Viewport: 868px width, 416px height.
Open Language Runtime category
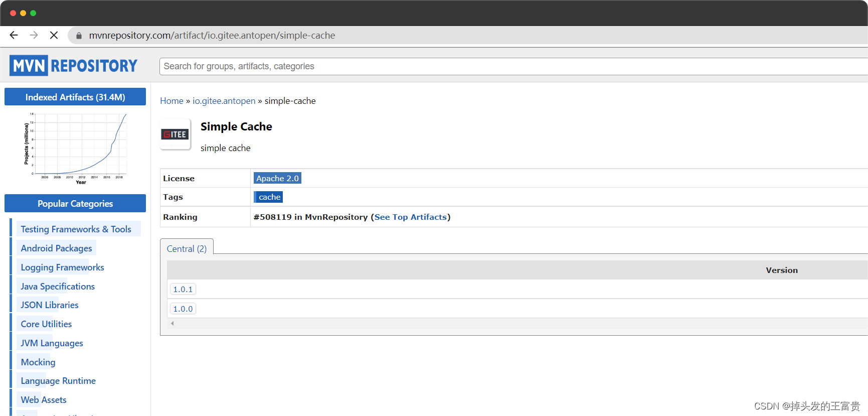click(x=58, y=381)
